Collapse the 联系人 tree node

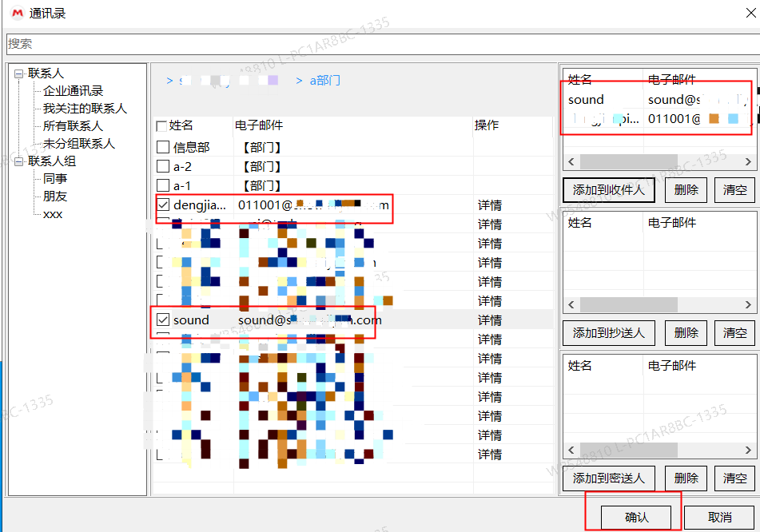[18, 73]
